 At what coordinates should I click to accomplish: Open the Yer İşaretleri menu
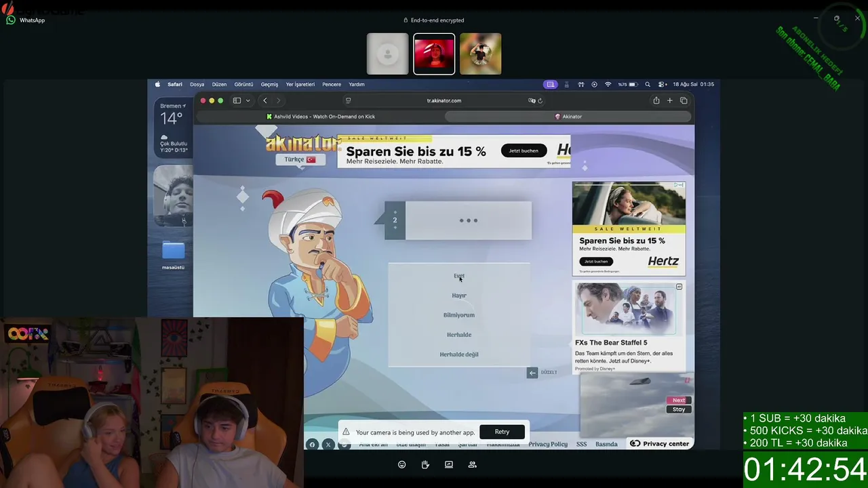coord(300,85)
